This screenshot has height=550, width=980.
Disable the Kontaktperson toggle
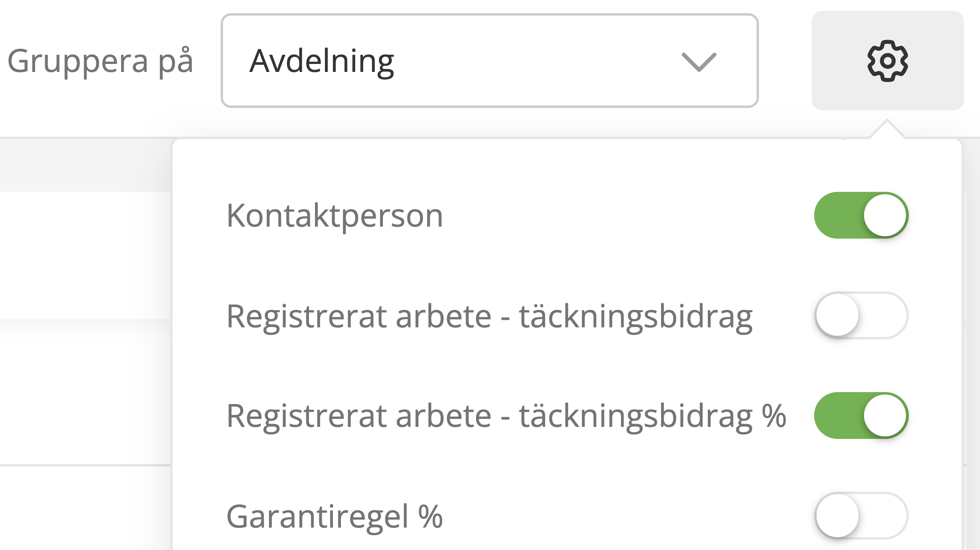(861, 215)
